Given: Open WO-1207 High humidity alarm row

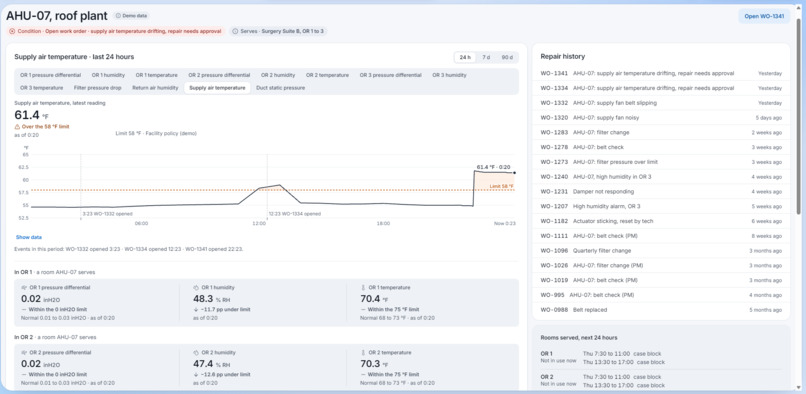Looking at the screenshot, I should [x=661, y=206].
